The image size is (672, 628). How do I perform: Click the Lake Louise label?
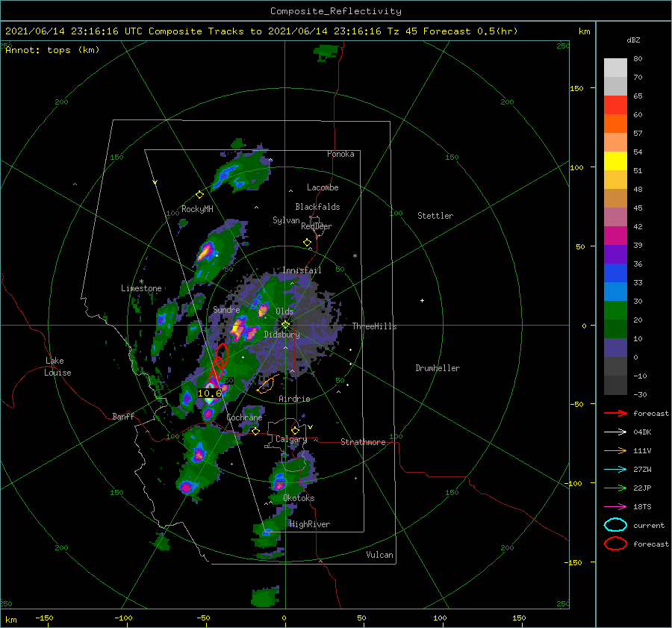(x=57, y=367)
